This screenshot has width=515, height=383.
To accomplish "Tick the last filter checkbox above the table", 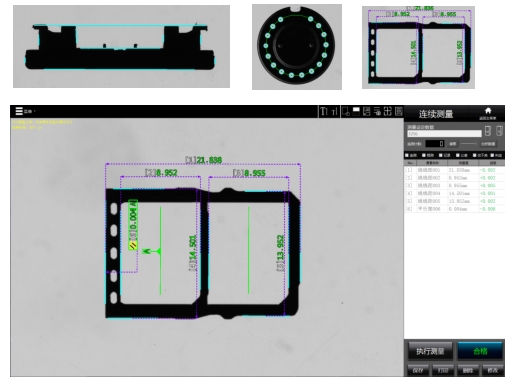I will (492, 155).
